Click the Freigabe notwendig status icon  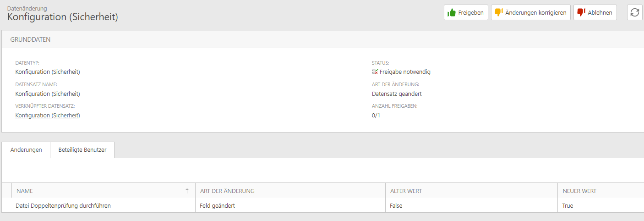(375, 72)
